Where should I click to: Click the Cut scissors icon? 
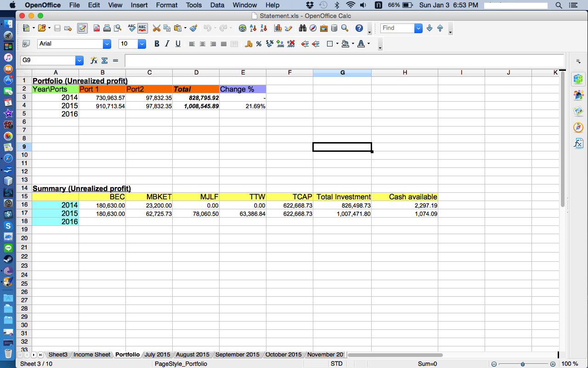coord(157,28)
